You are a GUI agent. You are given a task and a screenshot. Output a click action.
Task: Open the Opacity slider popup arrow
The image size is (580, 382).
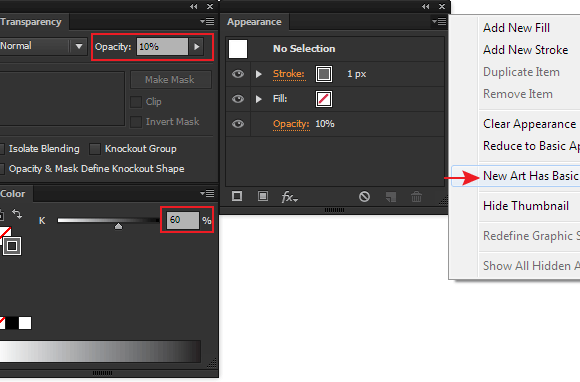(196, 47)
